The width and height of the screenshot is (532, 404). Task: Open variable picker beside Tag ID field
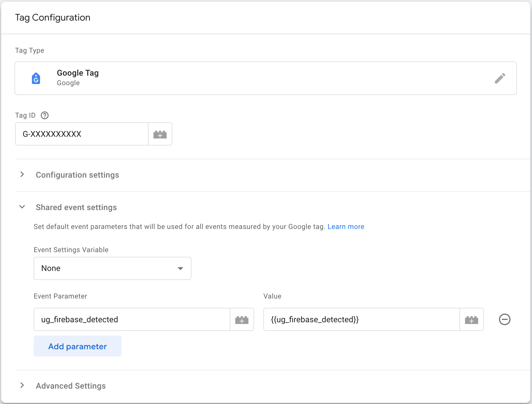tap(160, 134)
